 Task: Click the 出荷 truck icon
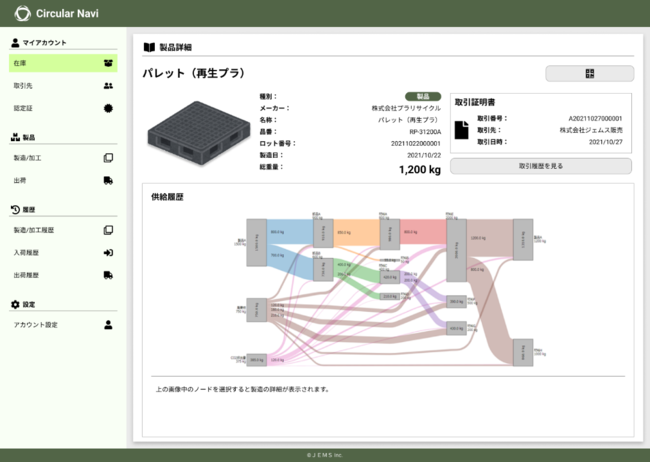coord(108,181)
